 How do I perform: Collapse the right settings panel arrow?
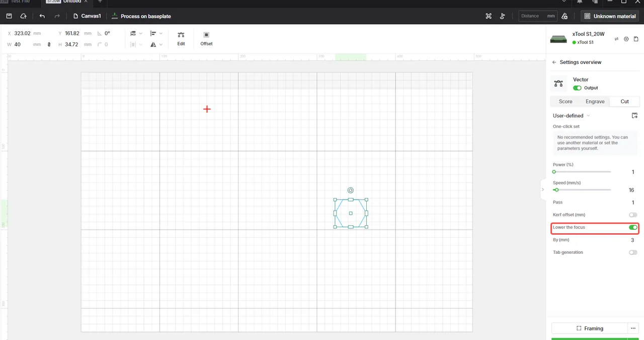click(542, 189)
